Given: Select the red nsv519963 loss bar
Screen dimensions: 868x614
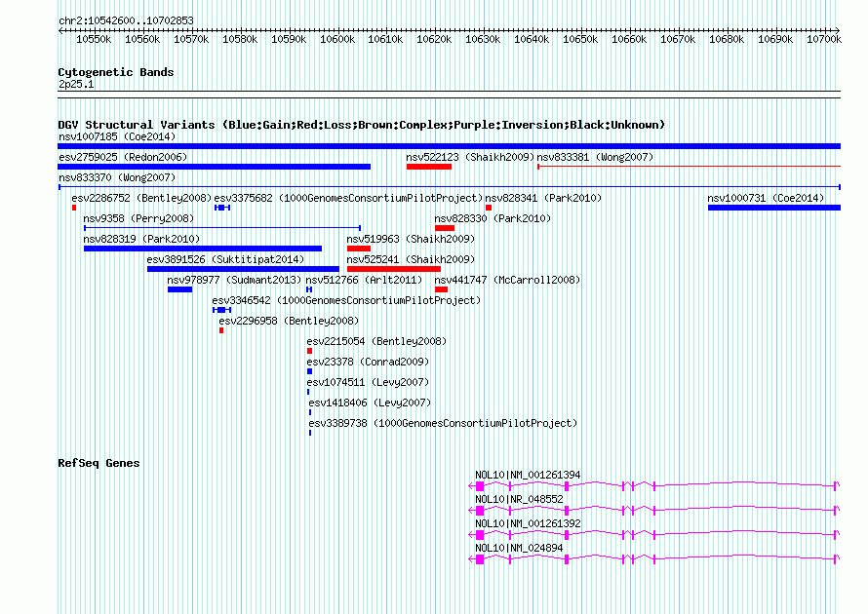Looking at the screenshot, I should 359,249.
